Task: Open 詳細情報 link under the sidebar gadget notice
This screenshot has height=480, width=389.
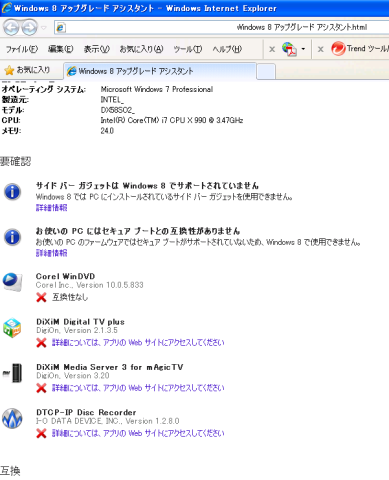Action: click(x=52, y=208)
